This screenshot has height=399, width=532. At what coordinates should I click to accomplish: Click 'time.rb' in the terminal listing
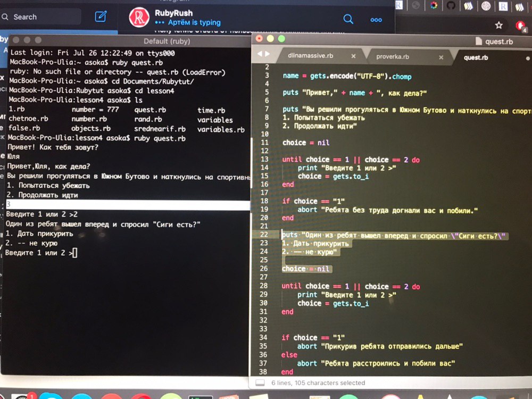tap(211, 110)
